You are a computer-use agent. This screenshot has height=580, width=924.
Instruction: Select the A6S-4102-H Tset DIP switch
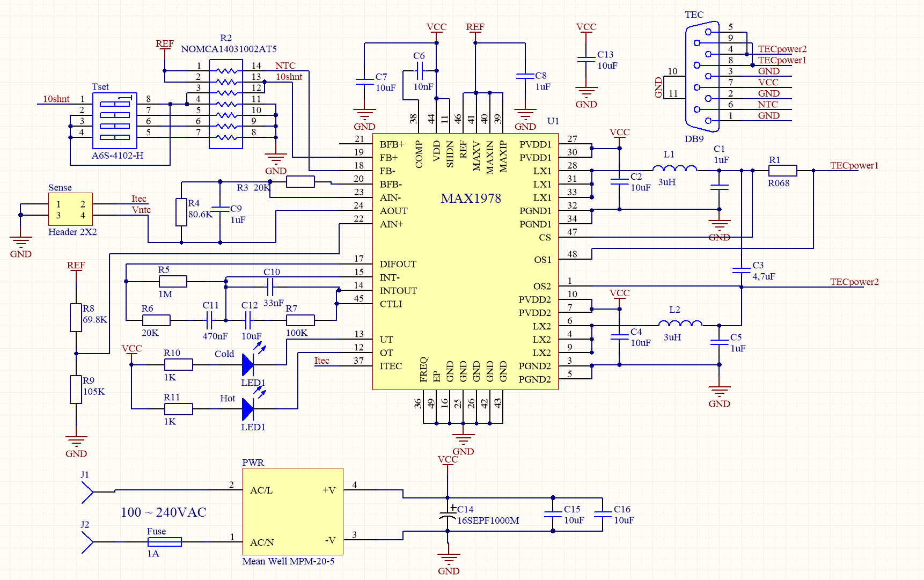[115, 121]
